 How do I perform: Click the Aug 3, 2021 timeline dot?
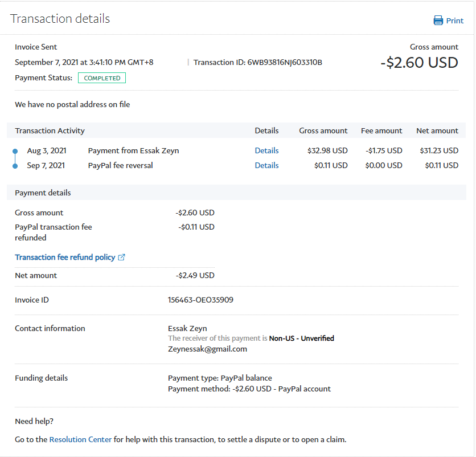15,151
